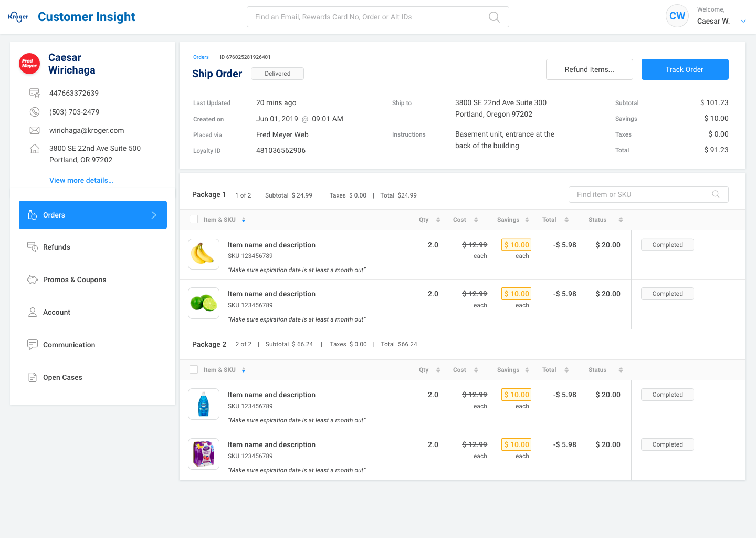Viewport: 756px width, 538px height.
Task: Sort Package 2 by Savings column
Action: (527, 370)
